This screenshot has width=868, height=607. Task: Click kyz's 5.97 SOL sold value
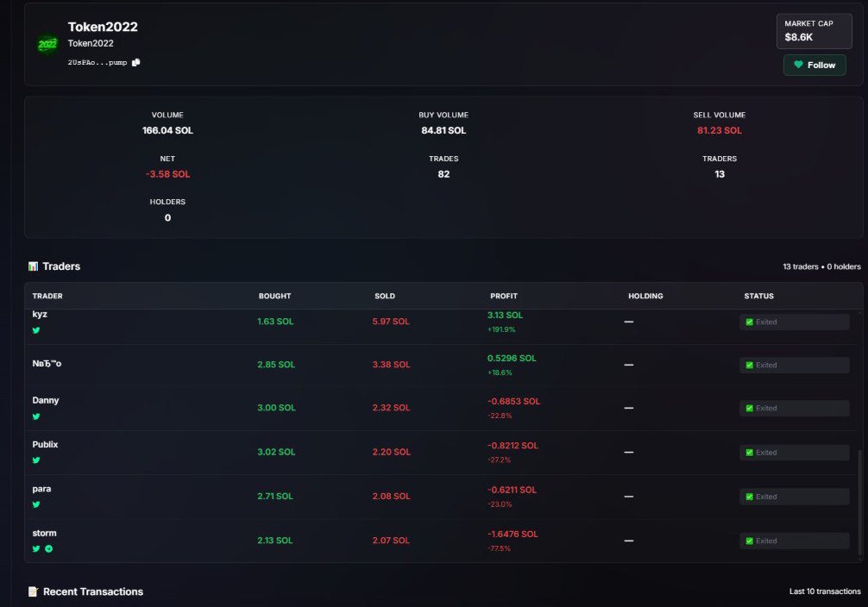point(391,322)
